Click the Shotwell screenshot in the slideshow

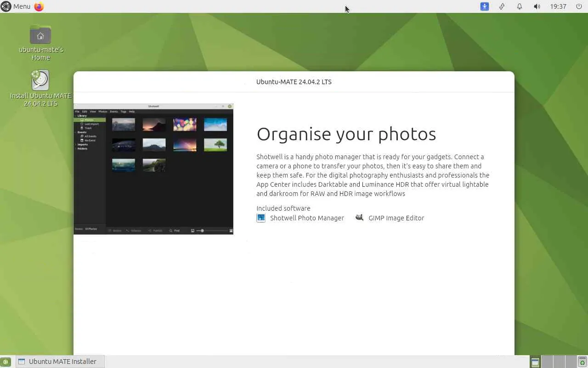pyautogui.click(x=153, y=169)
